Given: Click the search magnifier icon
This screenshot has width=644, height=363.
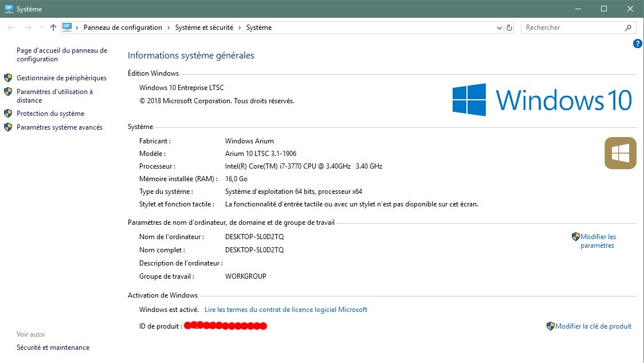Looking at the screenshot, I should click(x=628, y=28).
